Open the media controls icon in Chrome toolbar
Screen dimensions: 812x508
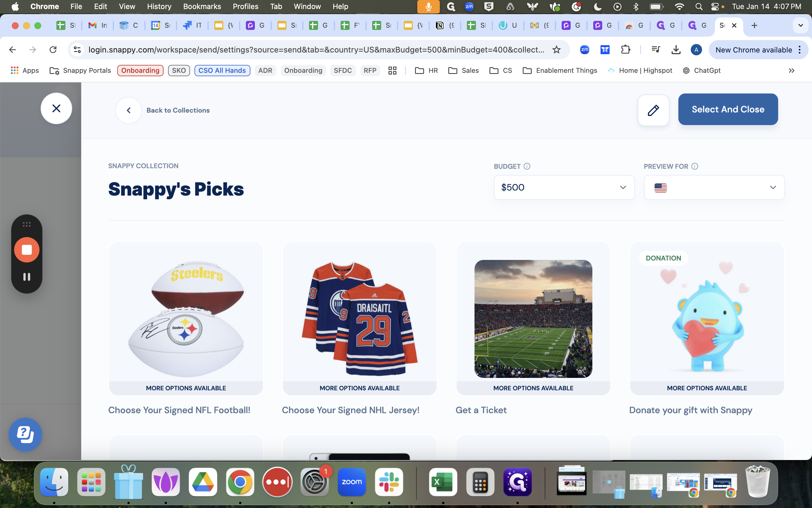click(x=656, y=50)
